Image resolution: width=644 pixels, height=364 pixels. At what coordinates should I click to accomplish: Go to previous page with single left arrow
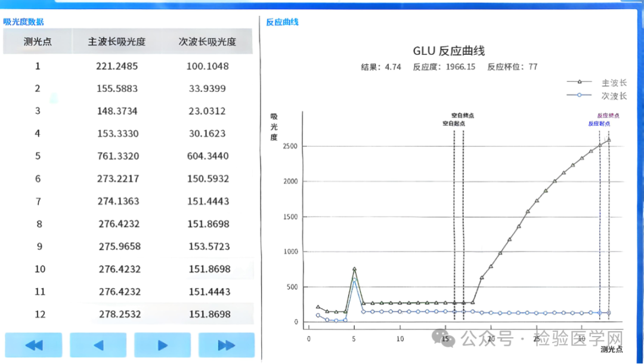98,345
